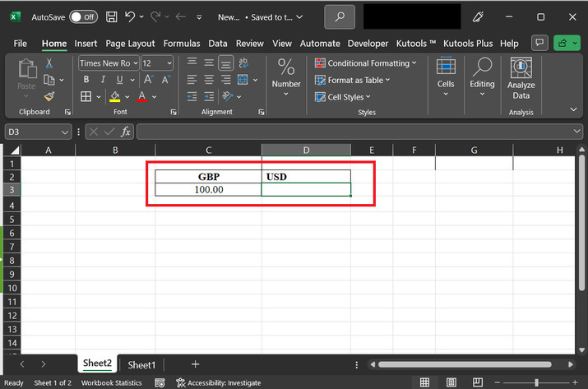Switch to the Page Layout tab
The image size is (588, 389).
(x=130, y=44)
